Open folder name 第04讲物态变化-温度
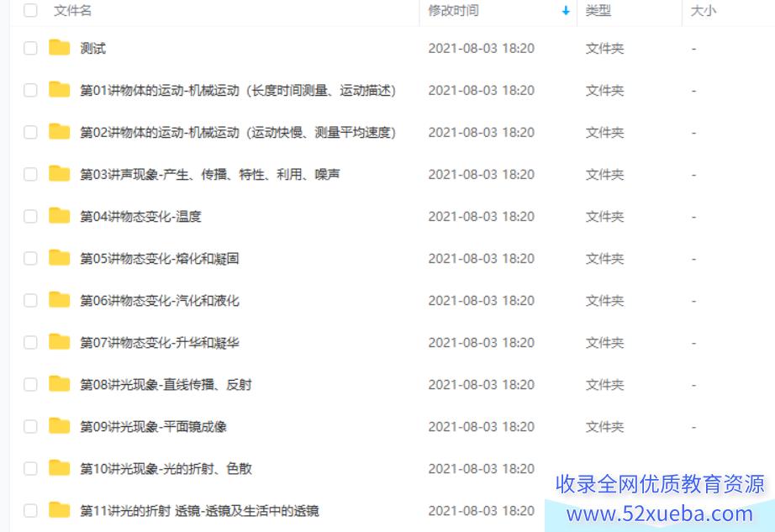 pos(141,216)
